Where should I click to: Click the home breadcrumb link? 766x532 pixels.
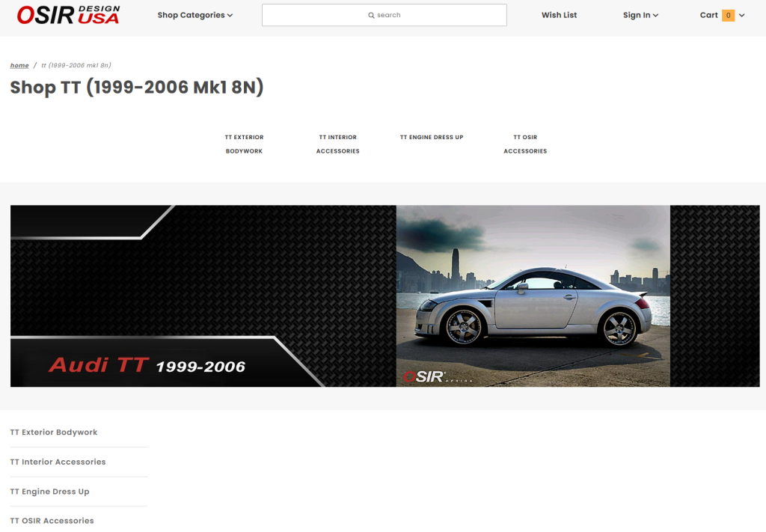pos(19,66)
